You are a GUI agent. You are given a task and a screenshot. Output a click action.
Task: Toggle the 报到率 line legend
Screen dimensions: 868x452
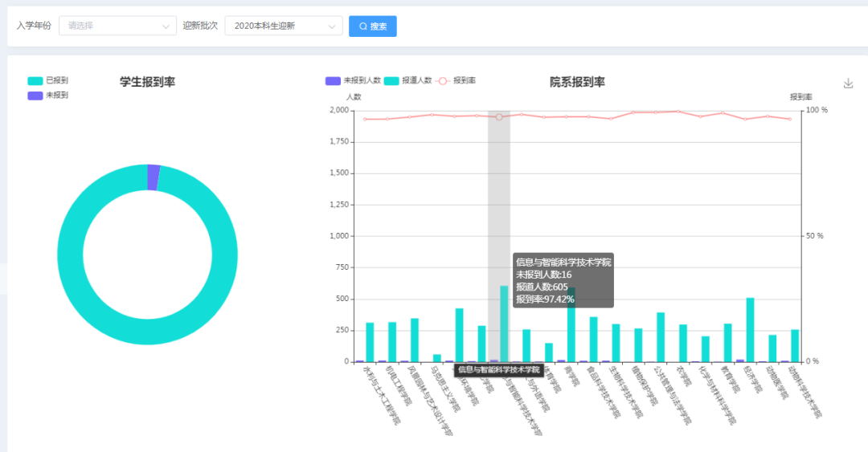tap(456, 81)
